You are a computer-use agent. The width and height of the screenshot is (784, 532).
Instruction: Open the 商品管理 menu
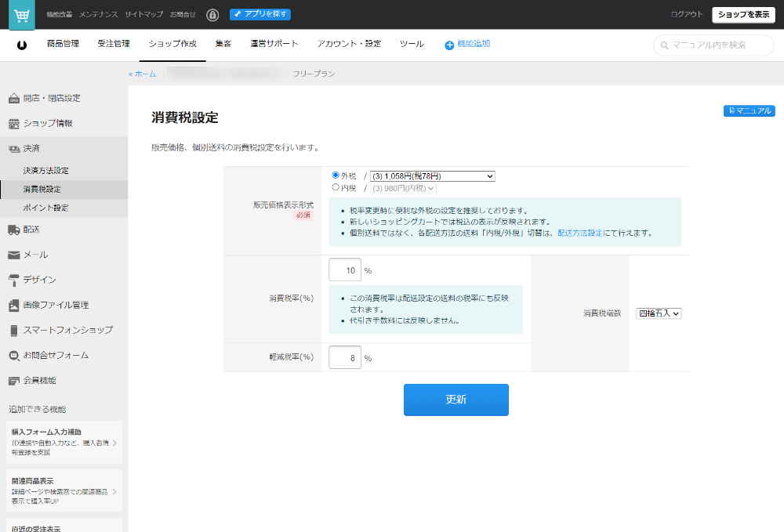(x=63, y=44)
